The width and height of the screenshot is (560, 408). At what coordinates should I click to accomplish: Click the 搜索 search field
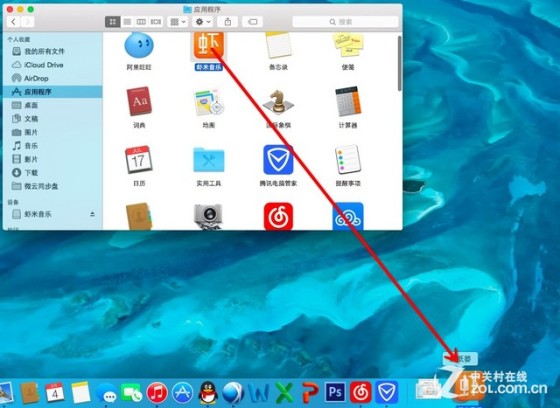tap(345, 22)
